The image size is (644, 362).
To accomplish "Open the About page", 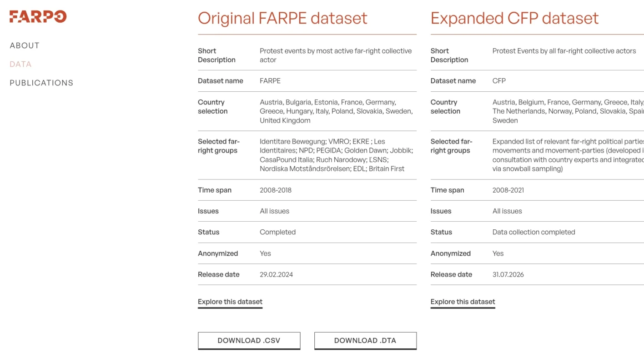I will pos(25,45).
